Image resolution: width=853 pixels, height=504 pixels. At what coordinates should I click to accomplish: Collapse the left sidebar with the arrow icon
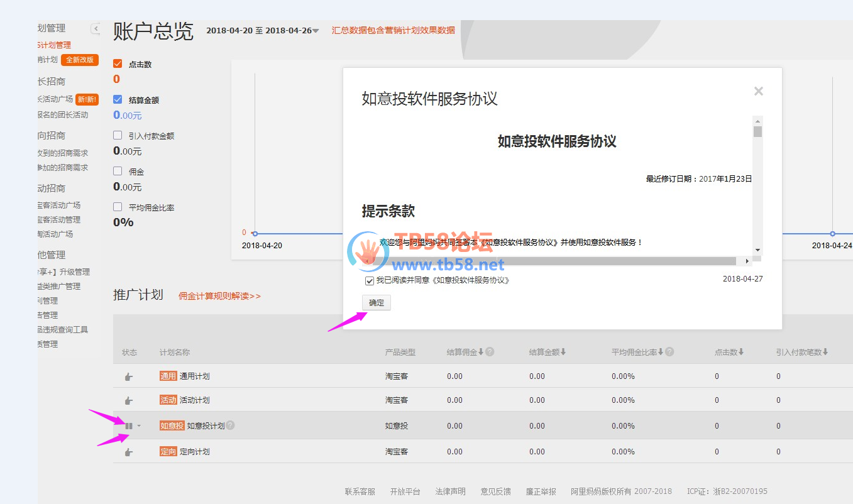(96, 28)
